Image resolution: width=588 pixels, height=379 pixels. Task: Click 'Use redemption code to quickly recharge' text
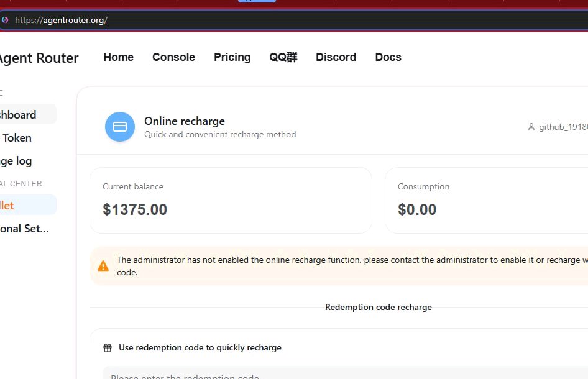tap(200, 347)
